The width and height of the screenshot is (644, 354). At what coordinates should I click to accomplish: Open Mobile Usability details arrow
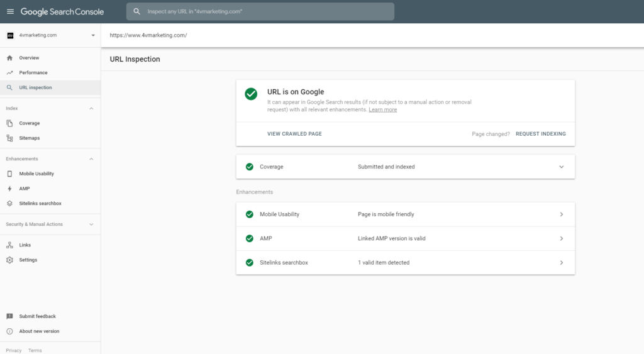coord(561,214)
